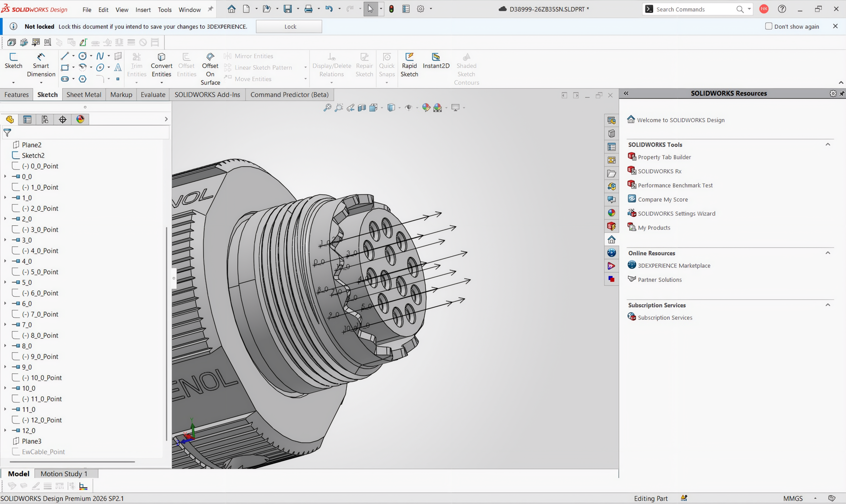Click the Rebuild traffic light icon
This screenshot has height=504, width=846.
[391, 9]
